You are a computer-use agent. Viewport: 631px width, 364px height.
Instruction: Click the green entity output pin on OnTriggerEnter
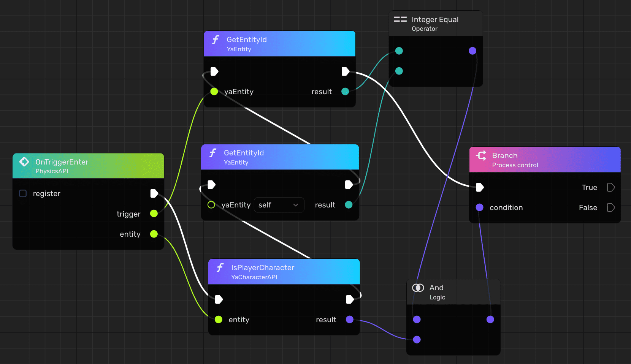pyautogui.click(x=154, y=234)
